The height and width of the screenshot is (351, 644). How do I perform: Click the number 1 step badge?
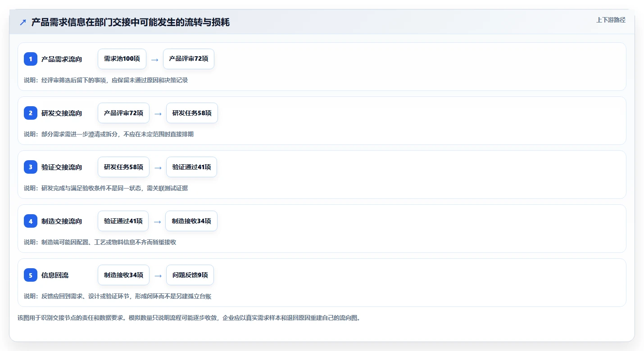point(31,59)
